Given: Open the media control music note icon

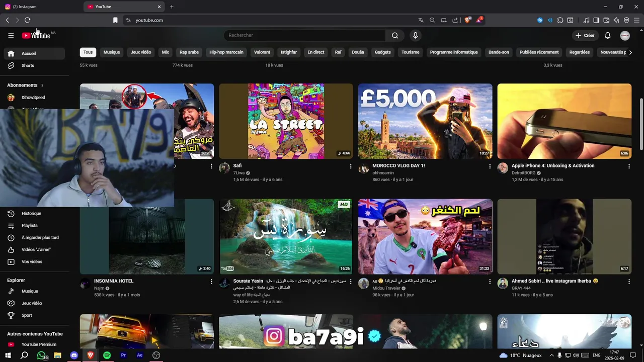Looking at the screenshot, I should (586, 20).
